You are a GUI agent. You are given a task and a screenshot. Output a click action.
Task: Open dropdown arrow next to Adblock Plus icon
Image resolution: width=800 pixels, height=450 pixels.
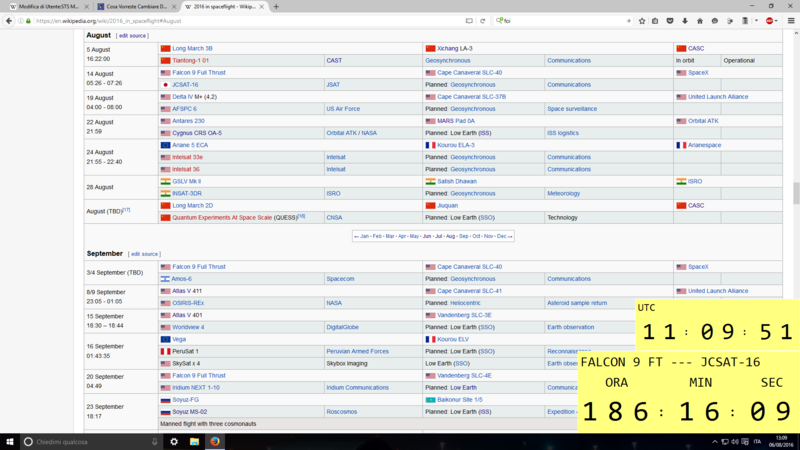776,21
